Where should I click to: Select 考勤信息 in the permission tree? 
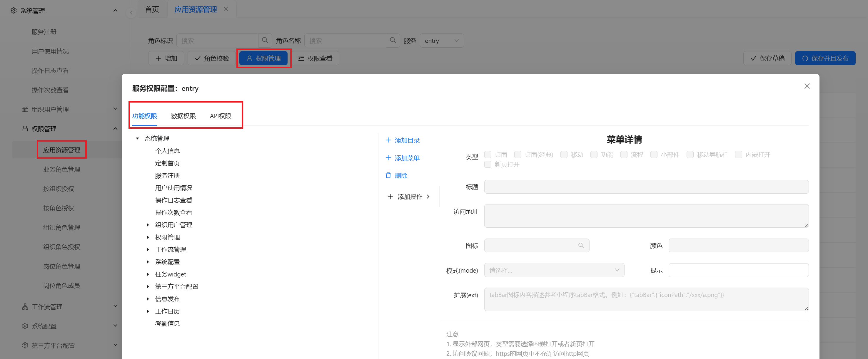click(168, 324)
